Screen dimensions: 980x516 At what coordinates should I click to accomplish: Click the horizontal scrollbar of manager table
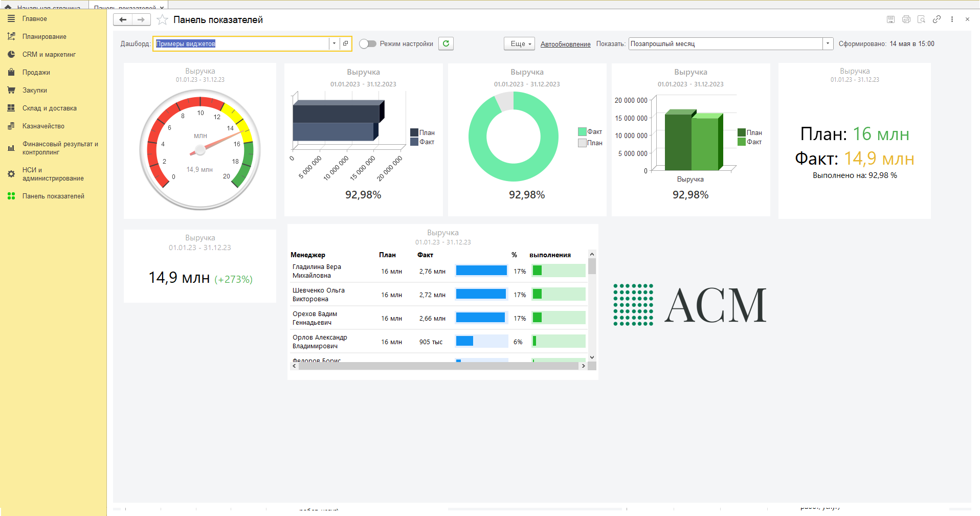tap(438, 366)
